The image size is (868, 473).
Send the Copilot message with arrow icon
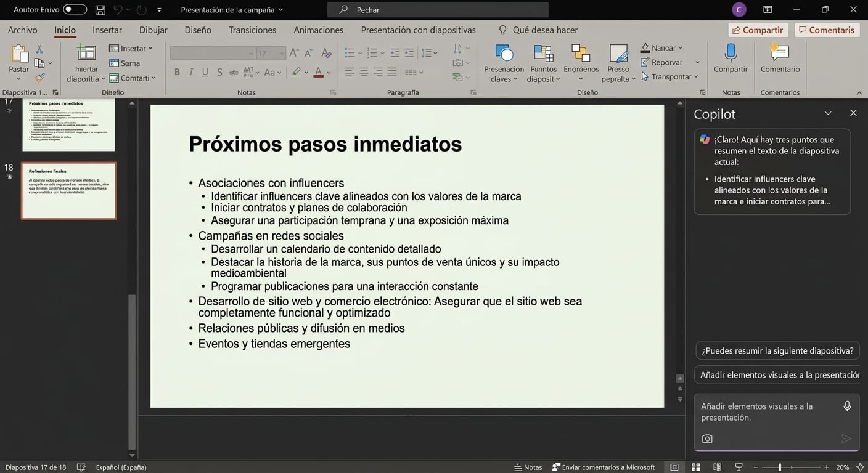(846, 439)
